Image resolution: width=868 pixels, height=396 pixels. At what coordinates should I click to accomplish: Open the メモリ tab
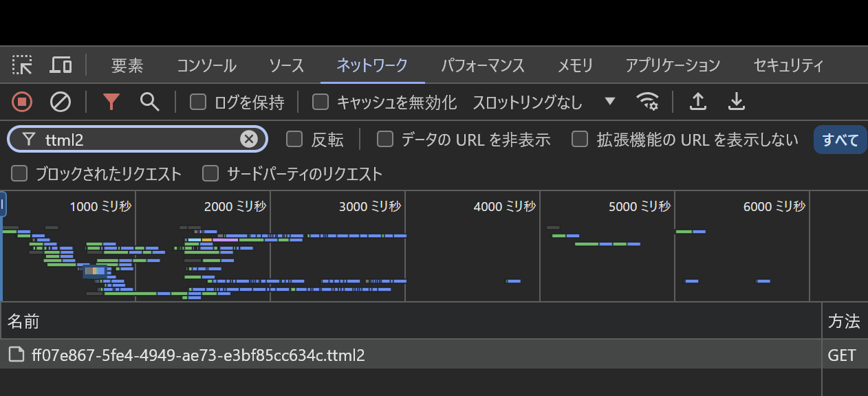575,66
